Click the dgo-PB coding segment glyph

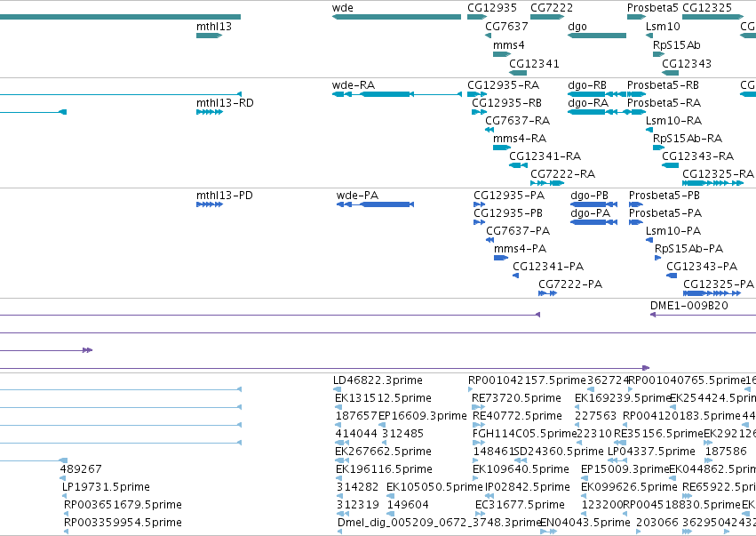pos(593,204)
